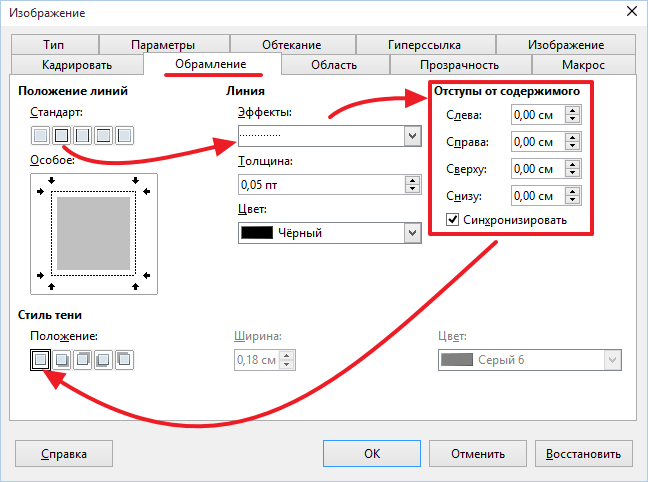Click the Восстановить reset button
The height and width of the screenshot is (482, 648).
(584, 453)
